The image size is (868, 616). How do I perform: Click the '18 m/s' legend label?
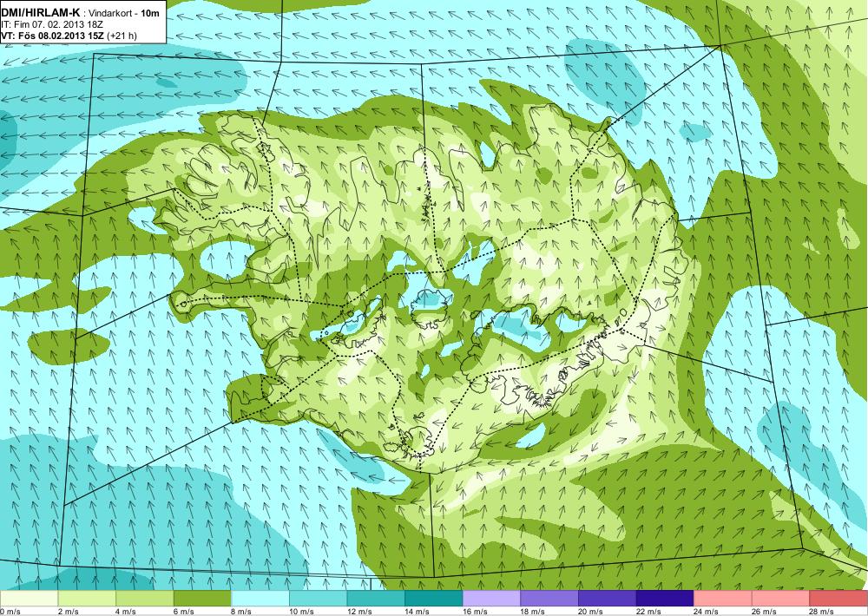point(533,612)
